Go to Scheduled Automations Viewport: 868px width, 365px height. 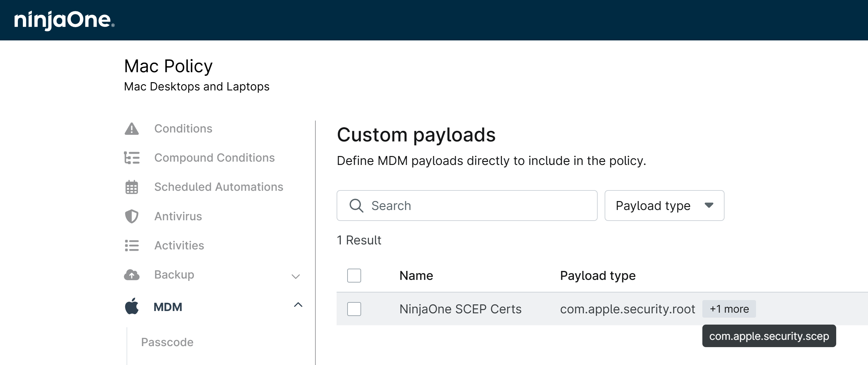(219, 187)
